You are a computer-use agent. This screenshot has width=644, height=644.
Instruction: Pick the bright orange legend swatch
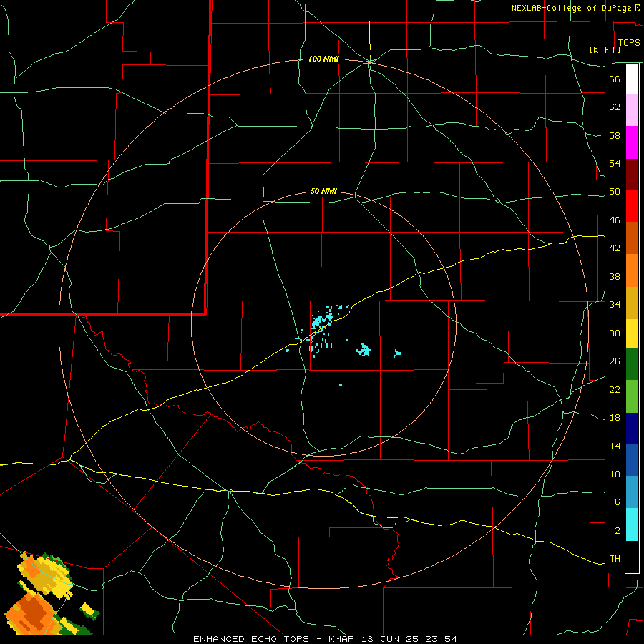coord(632,270)
